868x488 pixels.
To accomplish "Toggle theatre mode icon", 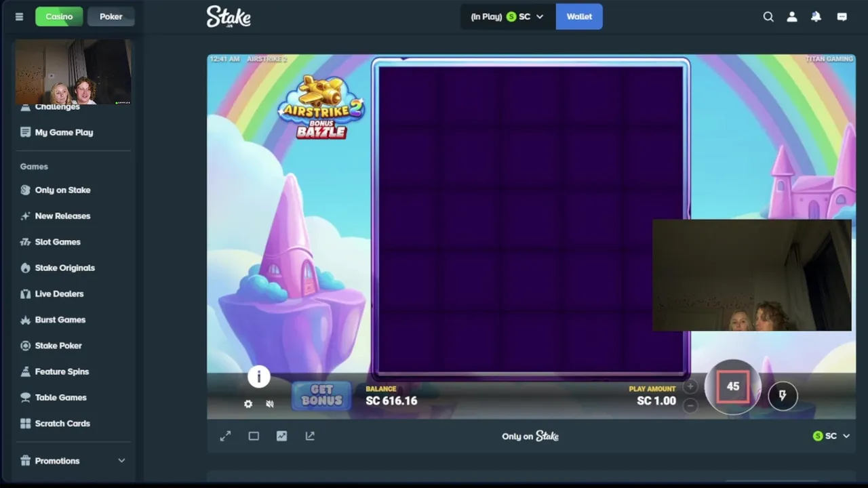I will [x=254, y=436].
